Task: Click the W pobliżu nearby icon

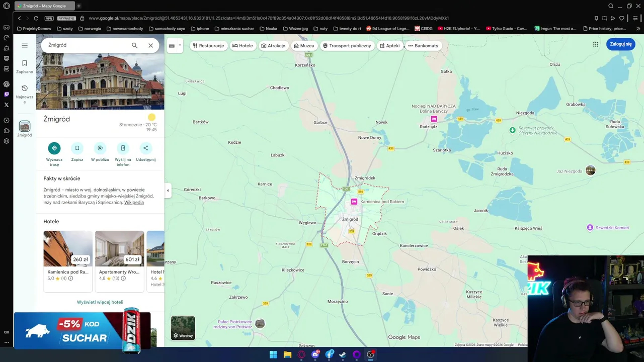Action: [x=100, y=148]
